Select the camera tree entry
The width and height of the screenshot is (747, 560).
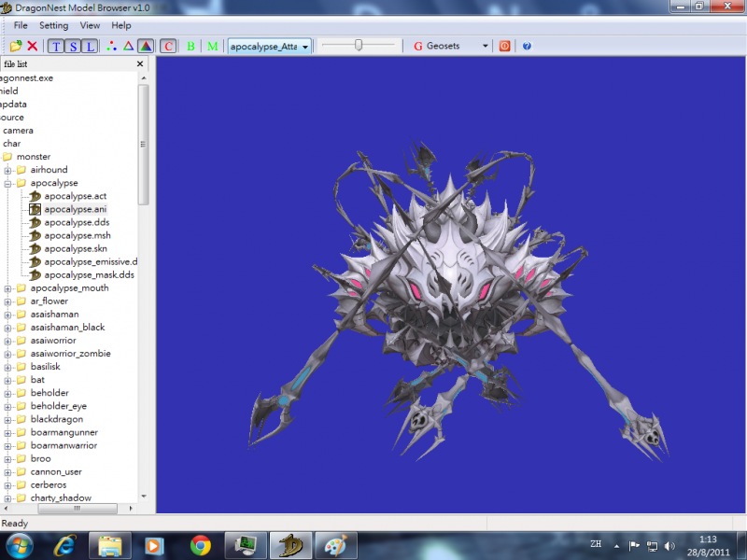pyautogui.click(x=18, y=131)
